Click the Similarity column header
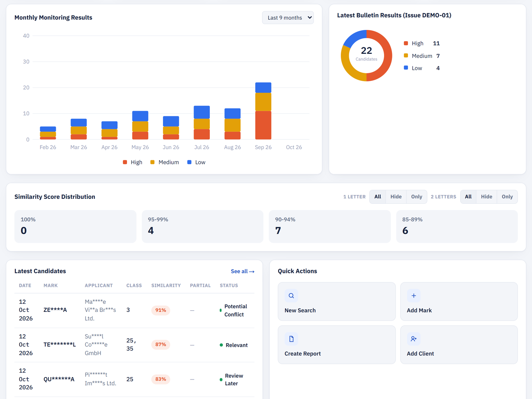Screen dimensions: 532x399 pos(166,286)
